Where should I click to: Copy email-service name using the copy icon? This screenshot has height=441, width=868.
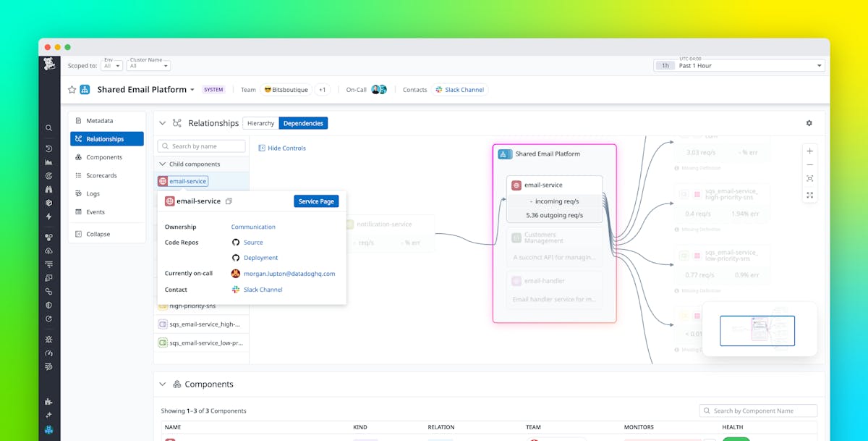click(228, 201)
